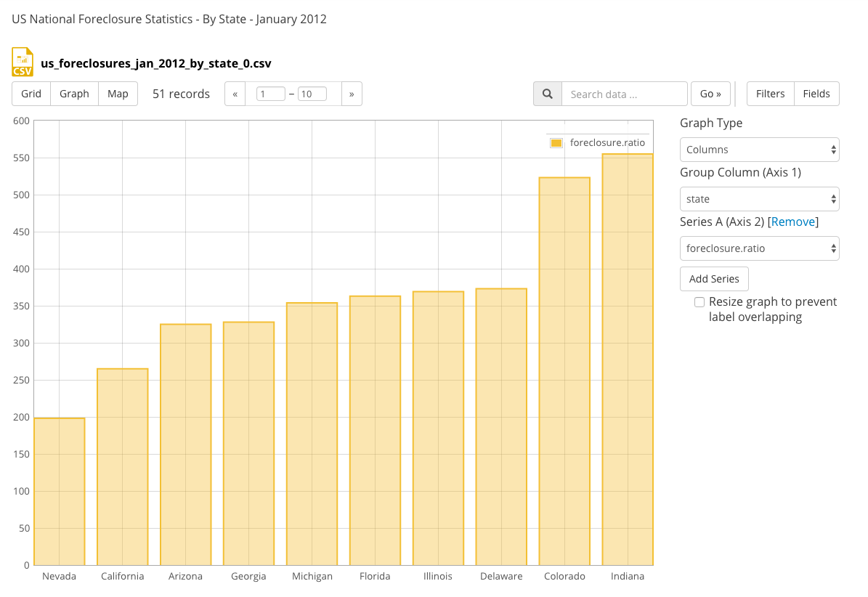
Task: Click the Indiana bar in chart
Action: tap(627, 360)
